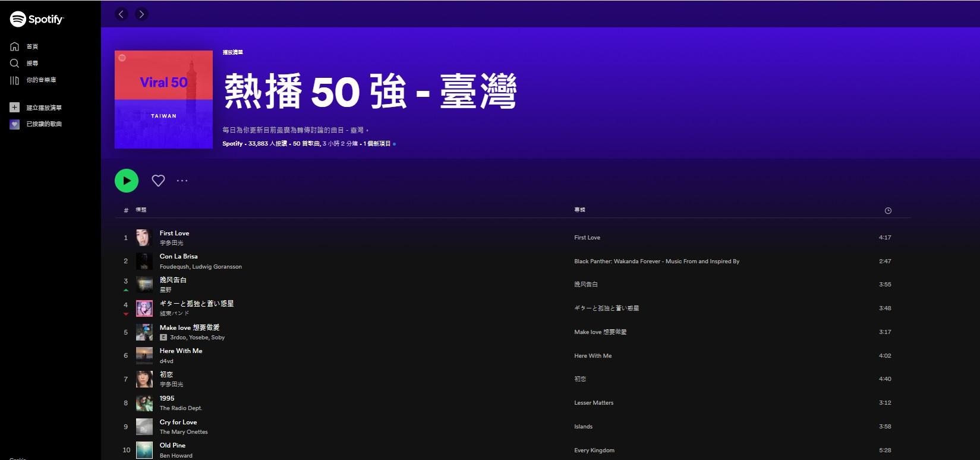Open the Every Kingdom album link
Viewport: 980px width, 460px height.
(x=594, y=450)
